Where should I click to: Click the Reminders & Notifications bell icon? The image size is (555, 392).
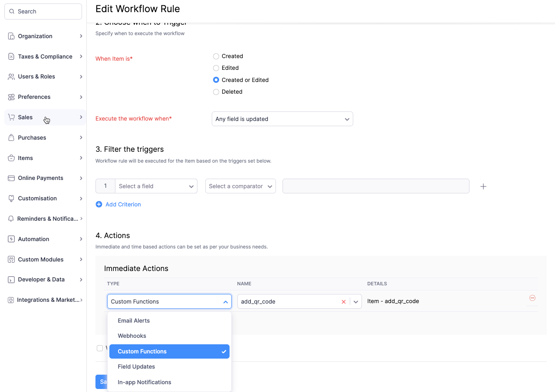(11, 219)
